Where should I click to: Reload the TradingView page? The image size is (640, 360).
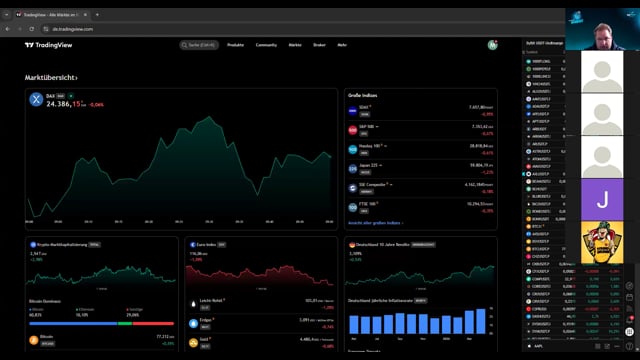(x=31, y=29)
